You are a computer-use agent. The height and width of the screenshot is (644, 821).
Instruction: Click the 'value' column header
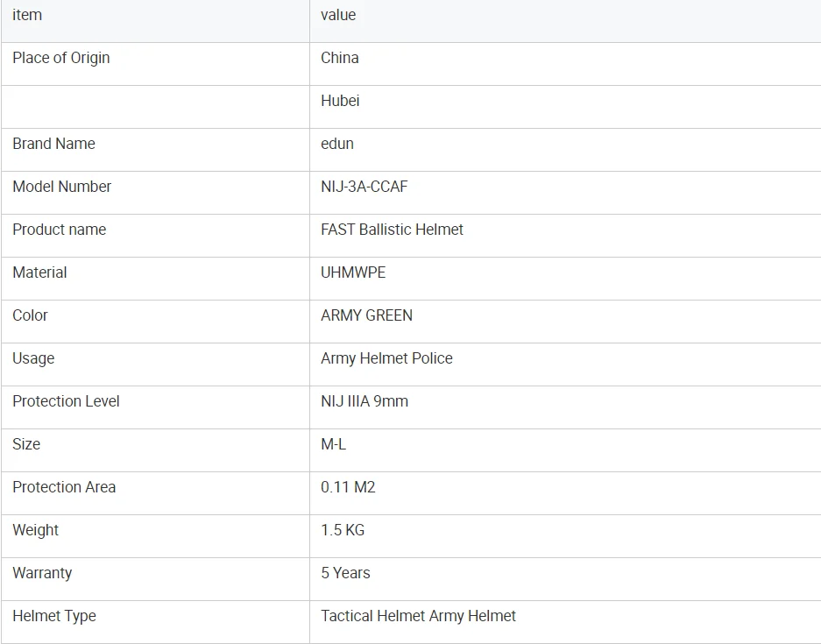[338, 15]
